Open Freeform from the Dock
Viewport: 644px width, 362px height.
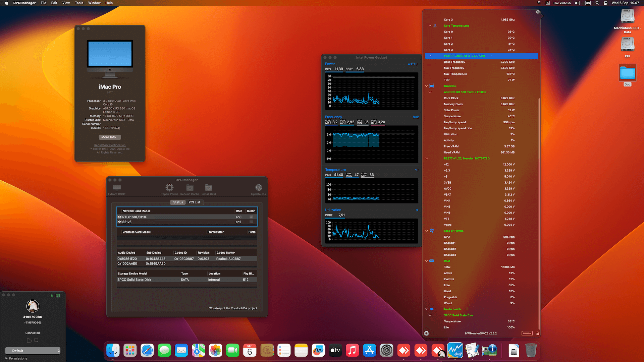pos(318,351)
